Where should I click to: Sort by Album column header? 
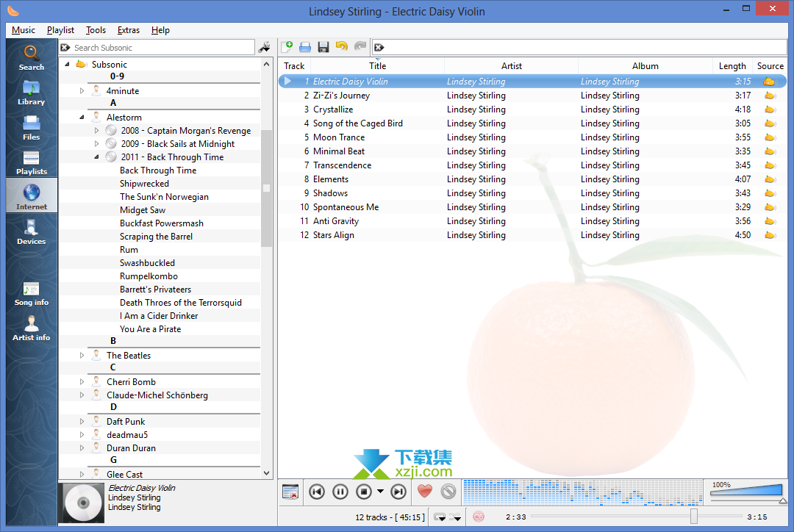[645, 66]
